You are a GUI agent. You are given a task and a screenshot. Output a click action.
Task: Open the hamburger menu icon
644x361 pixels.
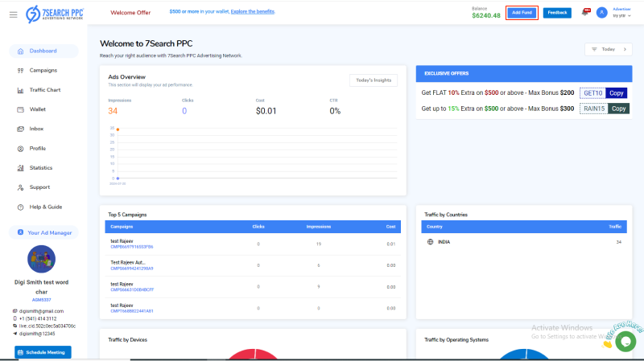[14, 14]
